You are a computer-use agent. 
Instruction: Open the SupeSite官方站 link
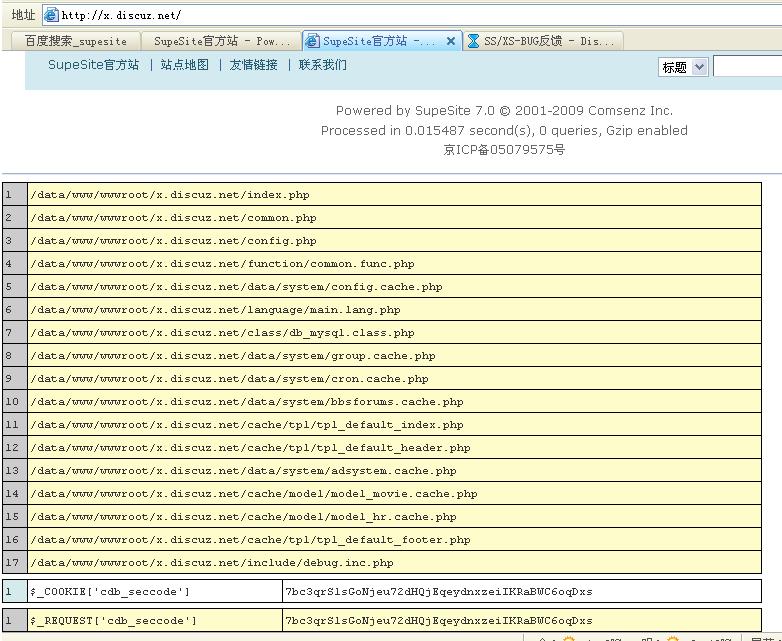point(93,65)
